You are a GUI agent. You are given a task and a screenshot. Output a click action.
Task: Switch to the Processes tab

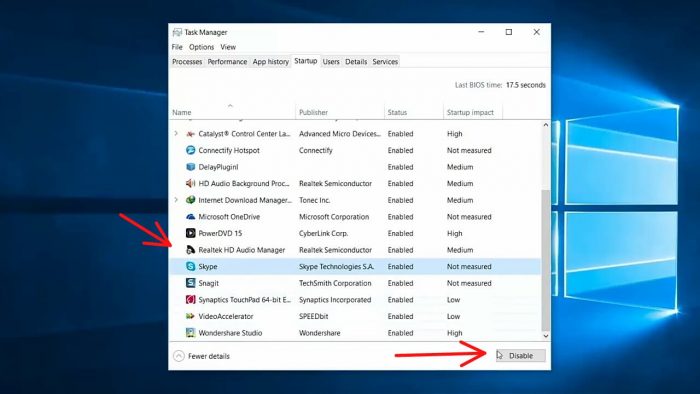(187, 62)
